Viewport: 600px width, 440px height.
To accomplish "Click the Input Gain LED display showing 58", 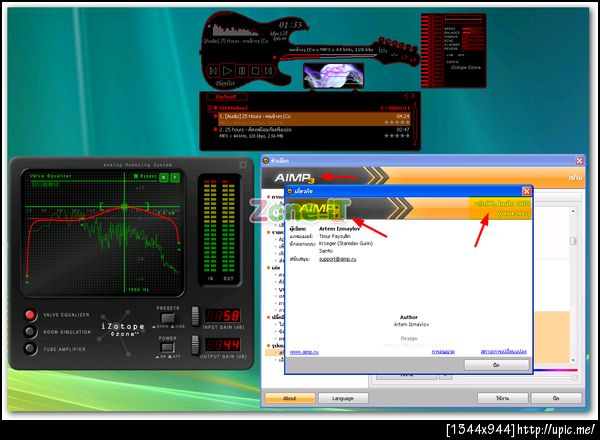I will (223, 316).
